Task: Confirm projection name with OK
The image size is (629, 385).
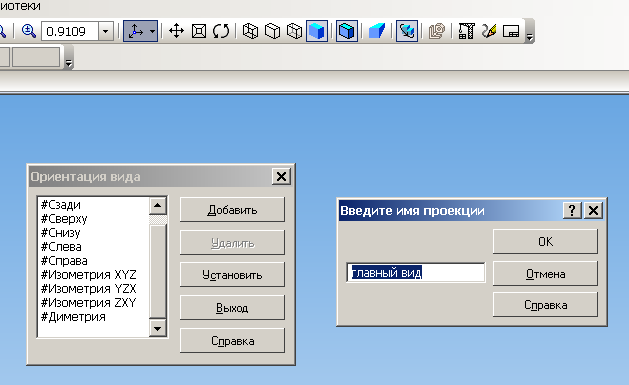Action: [545, 241]
